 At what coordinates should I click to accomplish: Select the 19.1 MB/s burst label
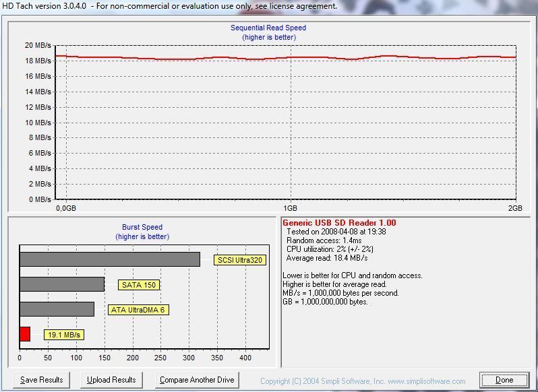pos(64,335)
